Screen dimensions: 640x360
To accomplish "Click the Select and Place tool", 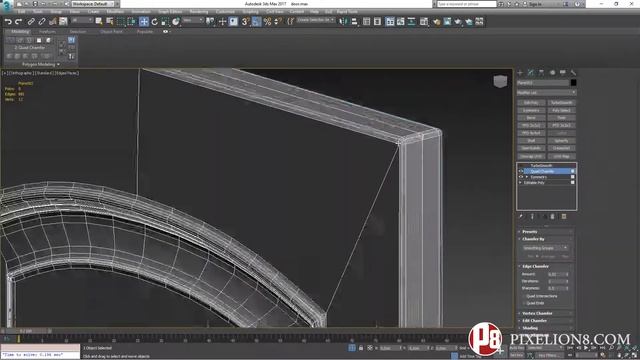I will pos(176,21).
